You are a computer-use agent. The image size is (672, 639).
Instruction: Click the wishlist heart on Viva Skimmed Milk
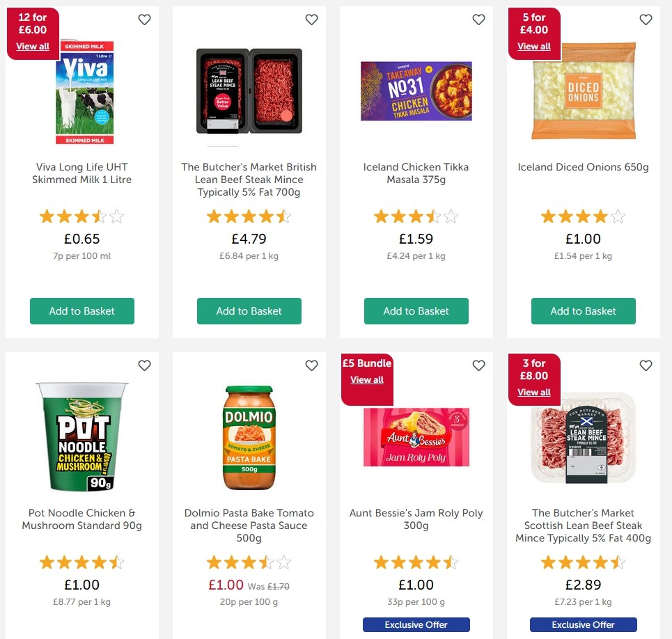[144, 19]
